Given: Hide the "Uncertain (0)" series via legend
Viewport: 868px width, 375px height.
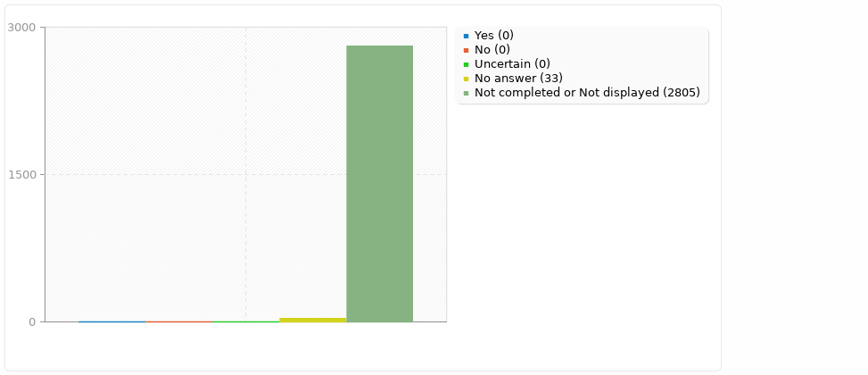Looking at the screenshot, I should click(x=512, y=64).
